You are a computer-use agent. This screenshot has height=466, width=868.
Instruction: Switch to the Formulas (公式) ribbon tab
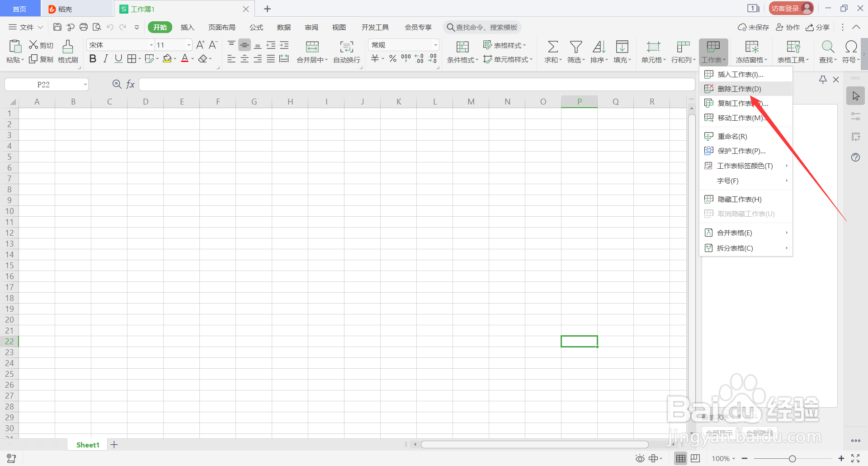click(x=256, y=27)
